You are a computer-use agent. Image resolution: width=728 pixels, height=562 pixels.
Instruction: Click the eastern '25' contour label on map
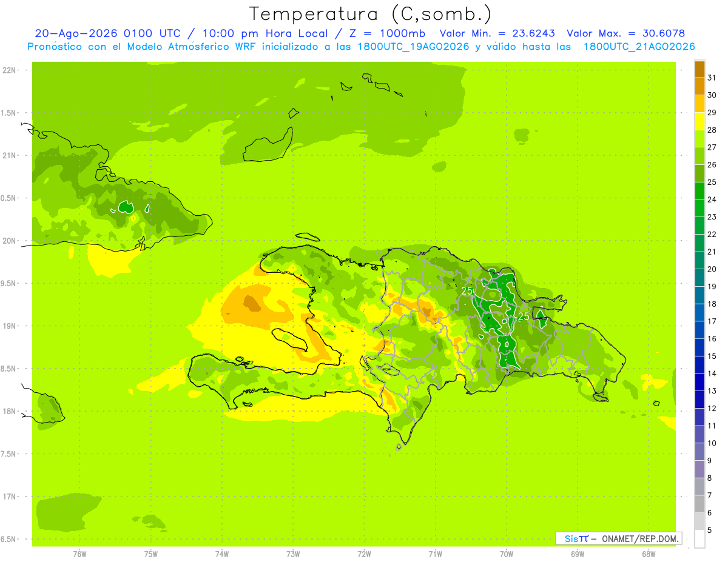(524, 316)
